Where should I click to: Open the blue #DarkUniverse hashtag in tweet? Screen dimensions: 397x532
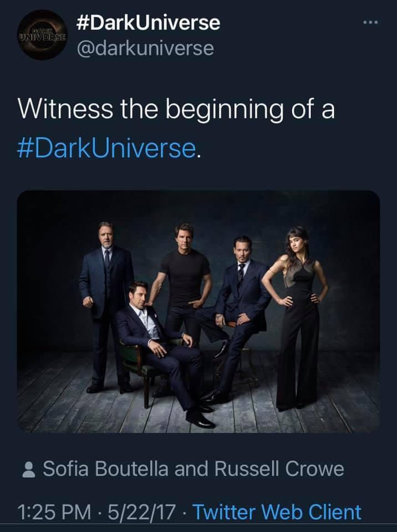pyautogui.click(x=108, y=147)
